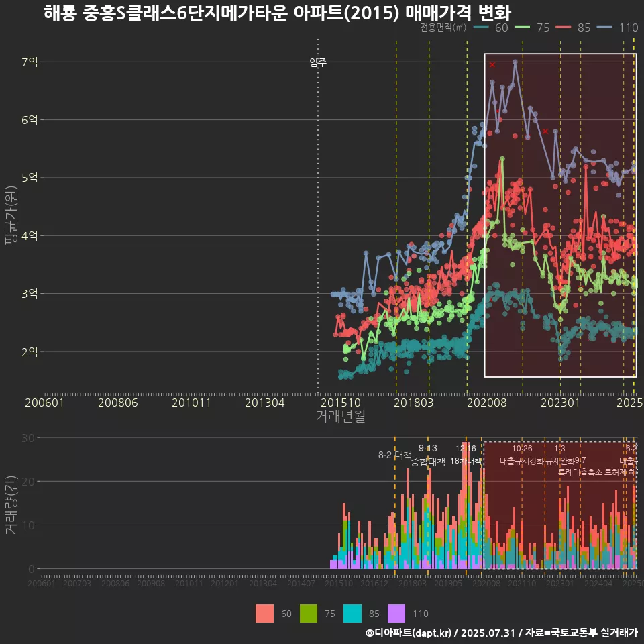Viewport: 644px width, 644px height.
Task: Click the '12·16 18차대책' policy annotation
Action: [466, 455]
